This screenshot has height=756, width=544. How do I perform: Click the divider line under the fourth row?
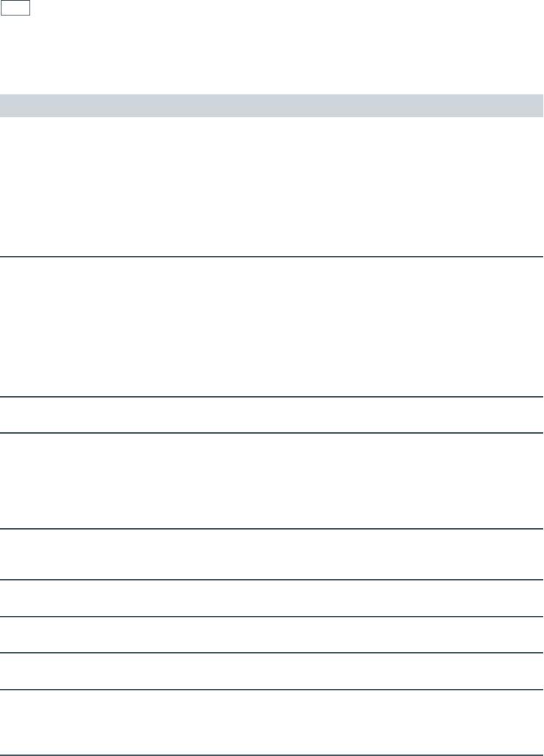tap(271, 529)
